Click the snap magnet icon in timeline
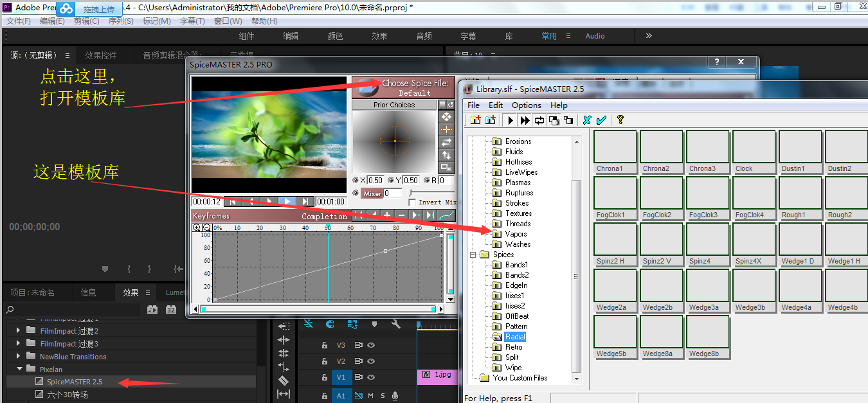 point(330,324)
